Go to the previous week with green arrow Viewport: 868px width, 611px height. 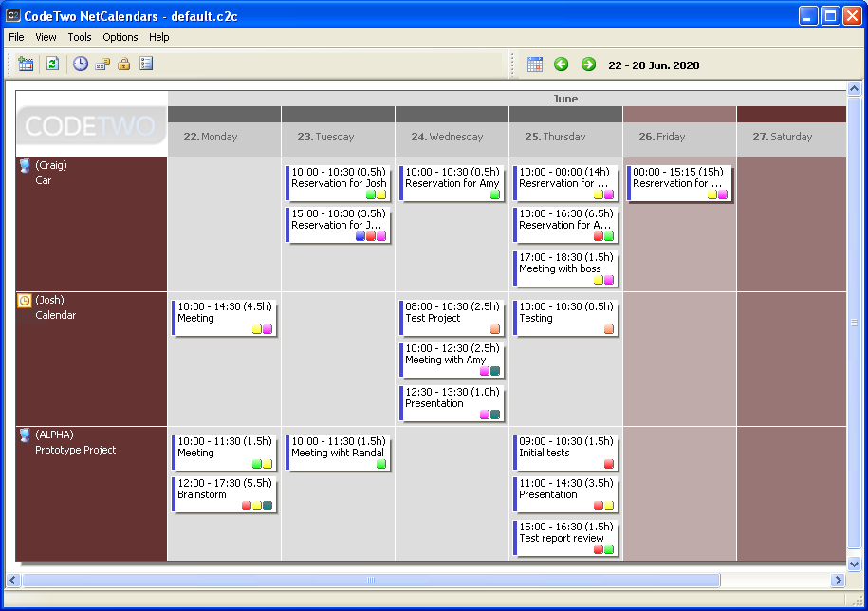562,64
